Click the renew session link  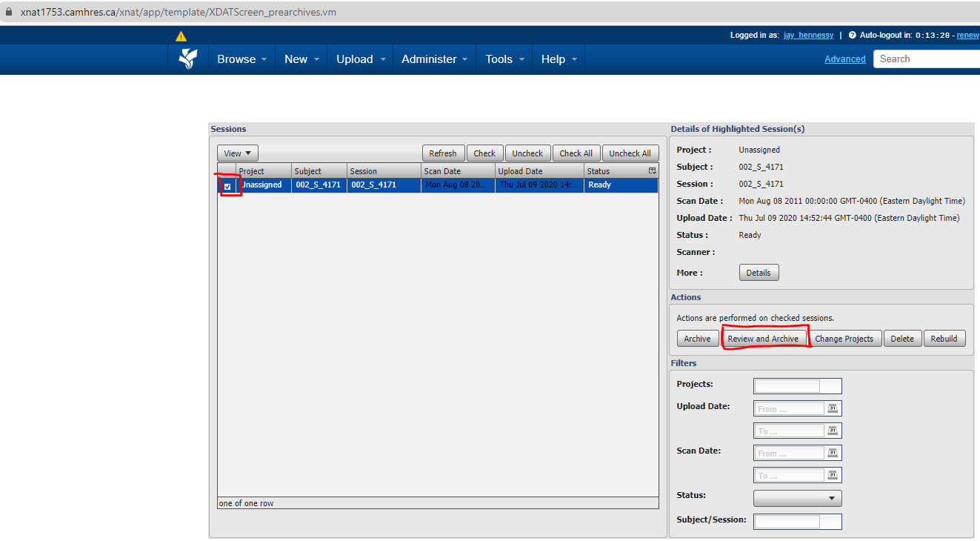point(968,35)
